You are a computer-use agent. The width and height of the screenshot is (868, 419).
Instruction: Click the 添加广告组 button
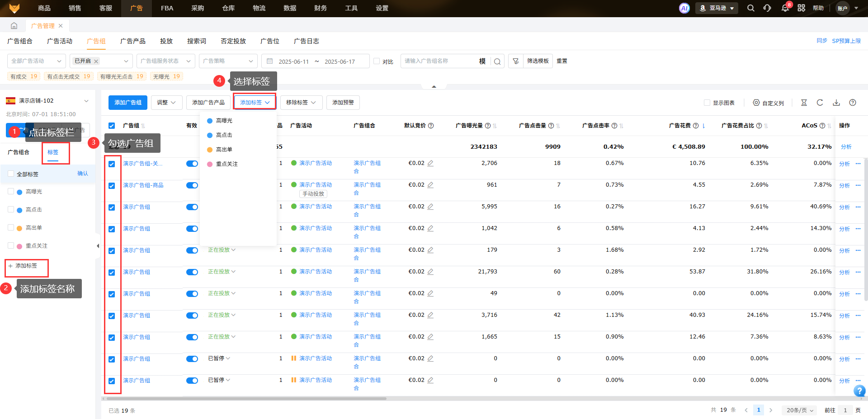click(127, 103)
